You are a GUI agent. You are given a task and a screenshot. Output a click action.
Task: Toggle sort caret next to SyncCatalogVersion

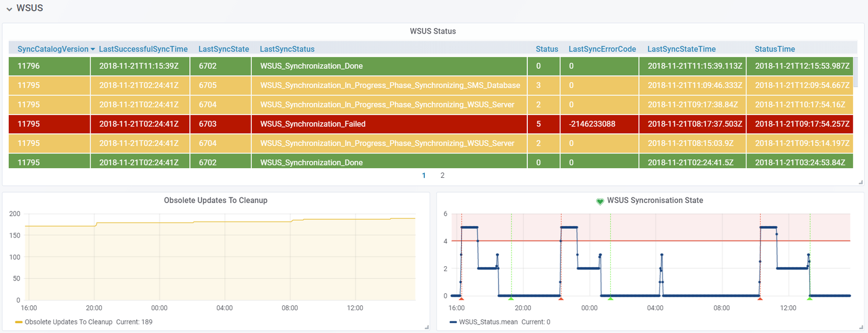[93, 49]
